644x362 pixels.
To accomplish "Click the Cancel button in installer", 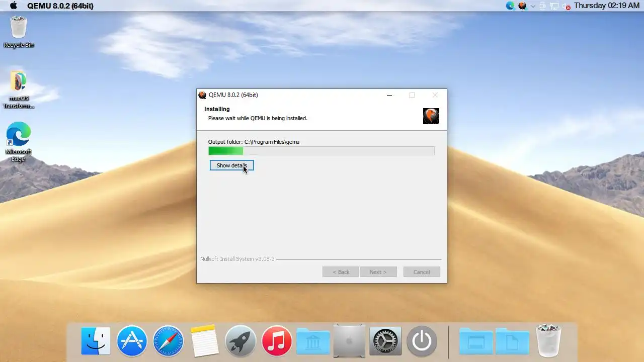I will pos(422,272).
